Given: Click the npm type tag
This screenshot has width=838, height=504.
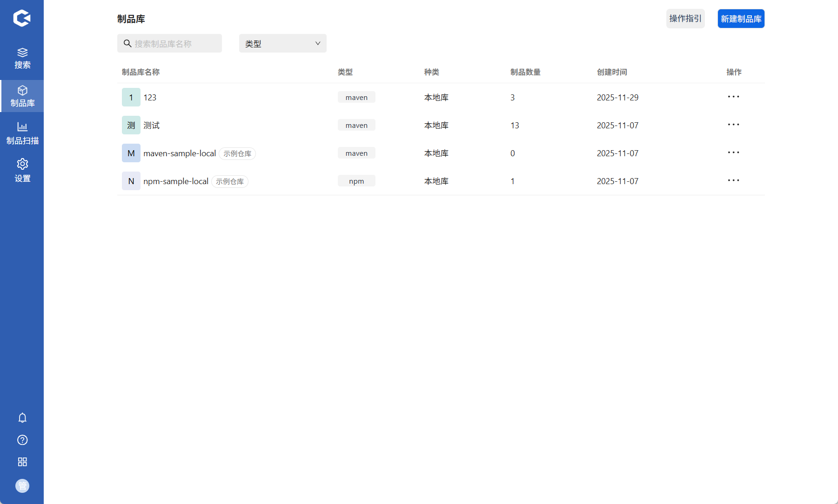Looking at the screenshot, I should [x=356, y=181].
